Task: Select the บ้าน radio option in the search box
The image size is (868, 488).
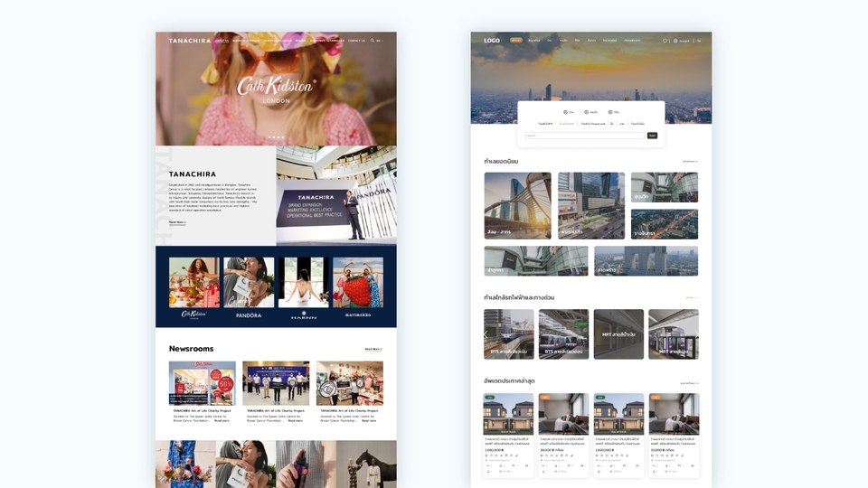Action: click(569, 112)
